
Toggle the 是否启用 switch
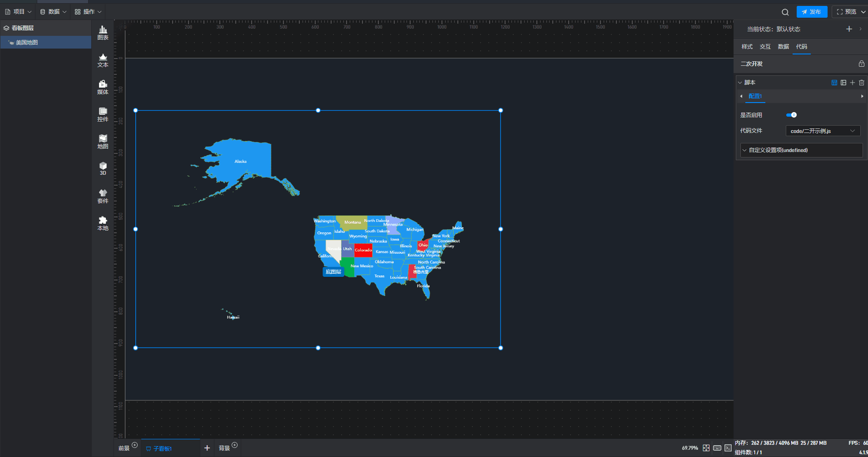(791, 115)
